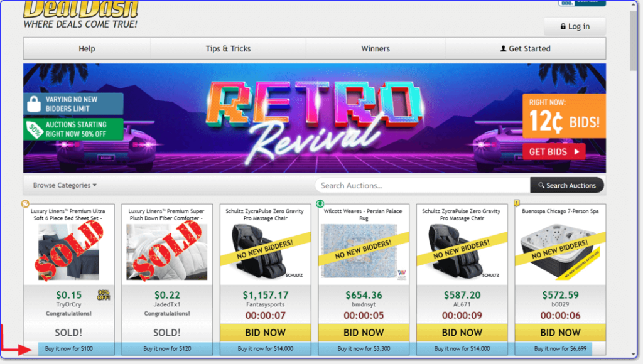Click Buy it now for $3,300 link

point(364,348)
